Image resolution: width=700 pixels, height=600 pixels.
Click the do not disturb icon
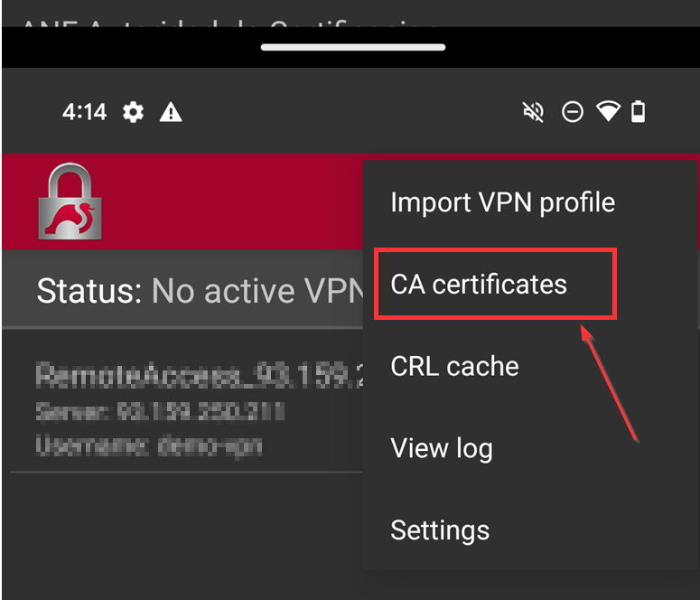tap(572, 112)
